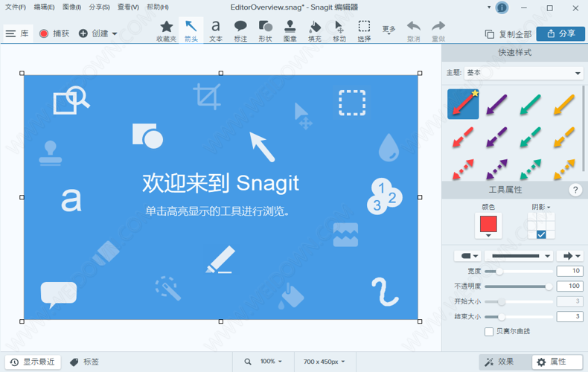
Task: Start a capture with the red record button
Action: (x=55, y=33)
